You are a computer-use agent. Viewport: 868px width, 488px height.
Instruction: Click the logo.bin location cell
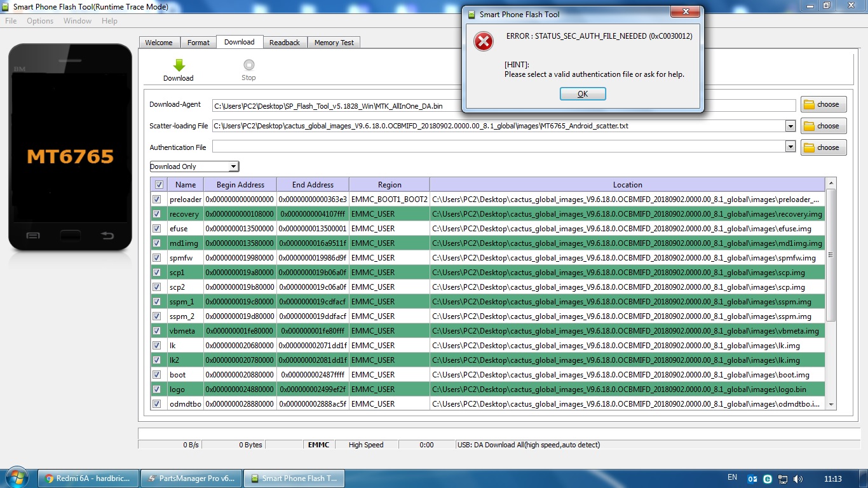pyautogui.click(x=628, y=390)
